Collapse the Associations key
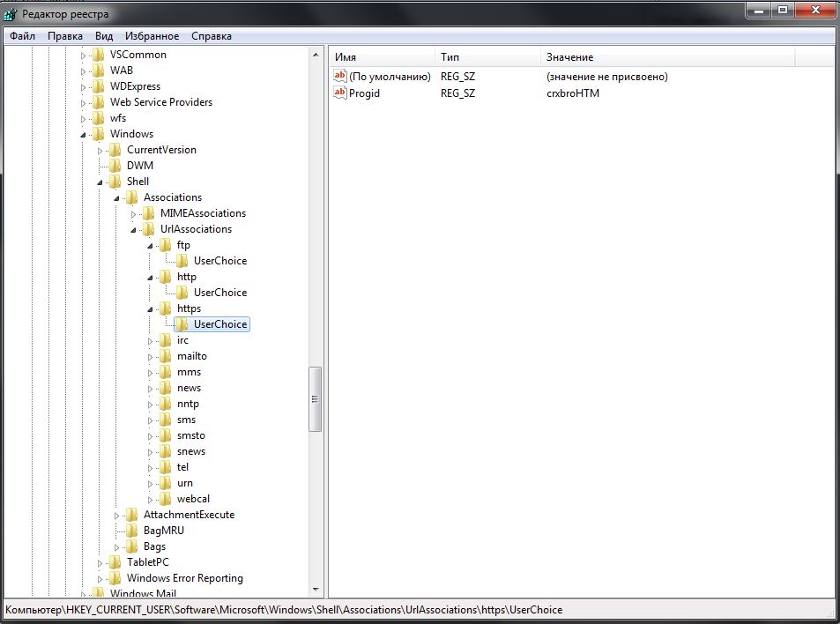Viewport: 840px width, 624px height. [116, 198]
